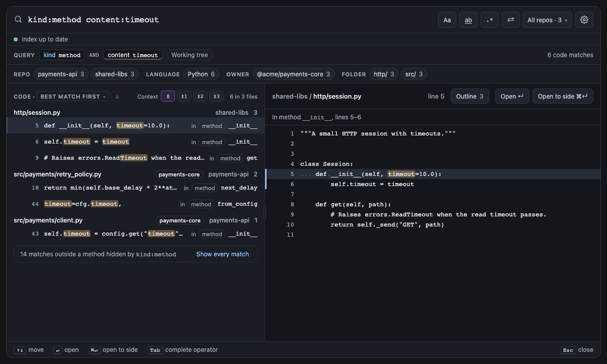This screenshot has height=364, width=607.
Task: Click 'Index up to date' status
Action: coord(45,39)
